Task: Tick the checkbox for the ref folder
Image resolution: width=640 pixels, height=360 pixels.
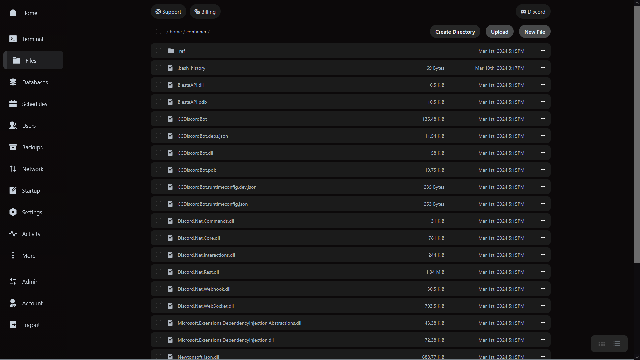Action: tap(158, 51)
